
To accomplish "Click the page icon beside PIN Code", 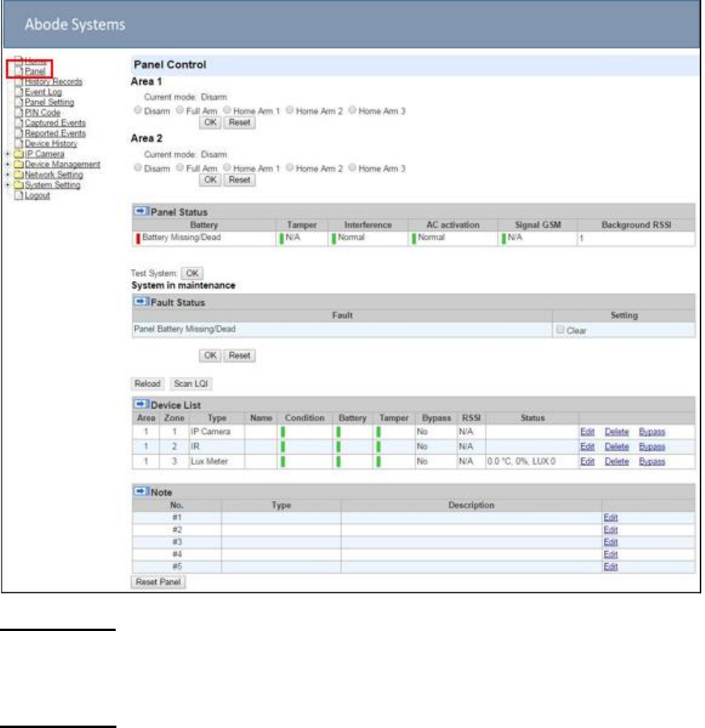I will [x=19, y=112].
